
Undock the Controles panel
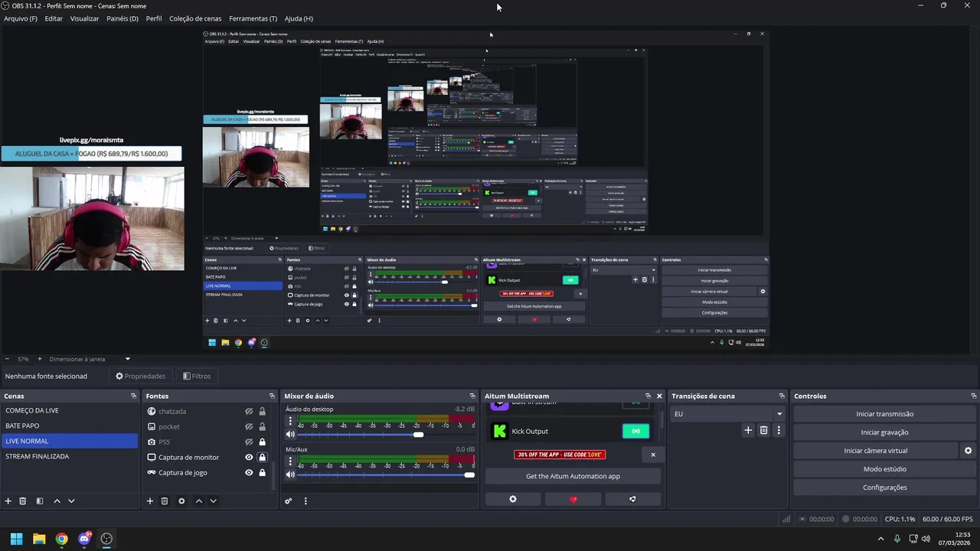click(x=974, y=396)
